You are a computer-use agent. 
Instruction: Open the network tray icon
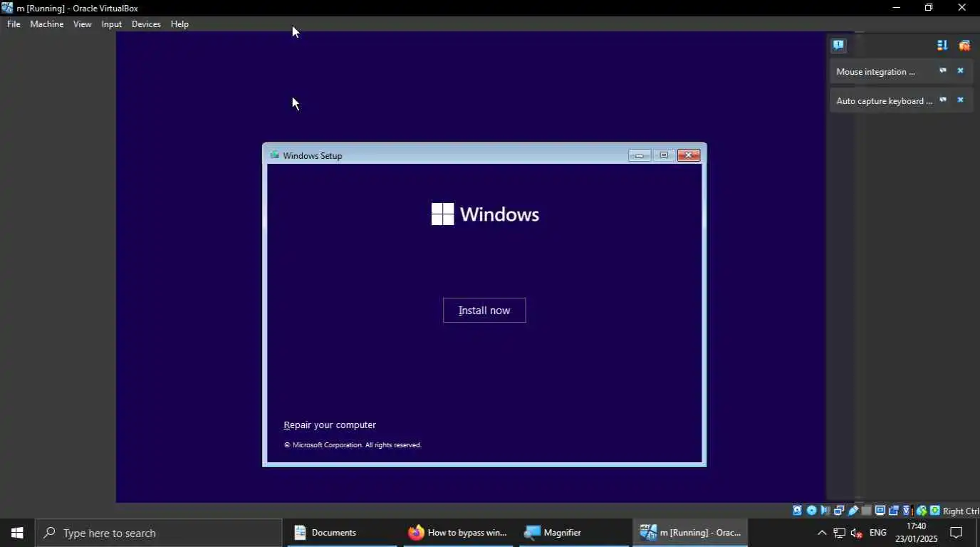(839, 533)
